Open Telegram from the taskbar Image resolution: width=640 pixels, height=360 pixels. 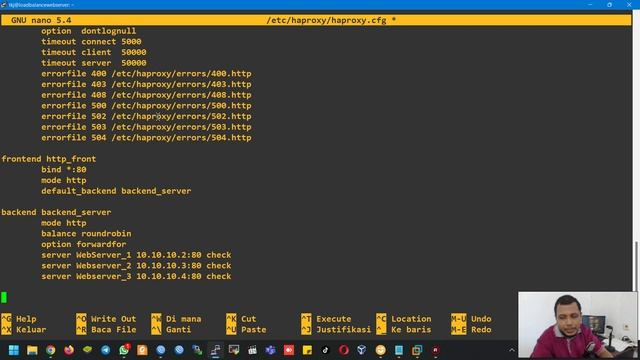tap(106, 350)
